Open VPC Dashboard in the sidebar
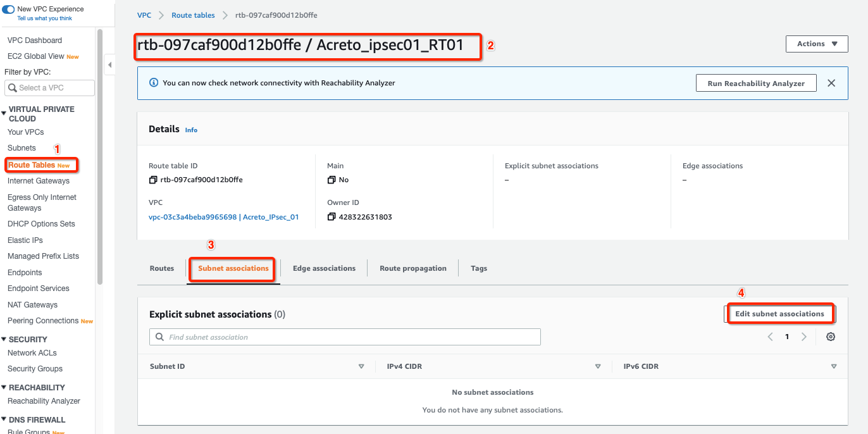868x434 pixels. [35, 40]
